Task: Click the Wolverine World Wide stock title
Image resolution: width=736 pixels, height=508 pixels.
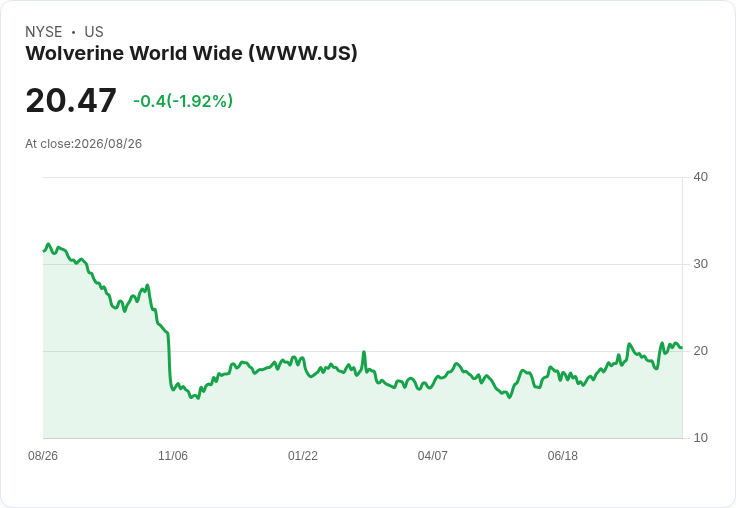Action: [x=192, y=53]
